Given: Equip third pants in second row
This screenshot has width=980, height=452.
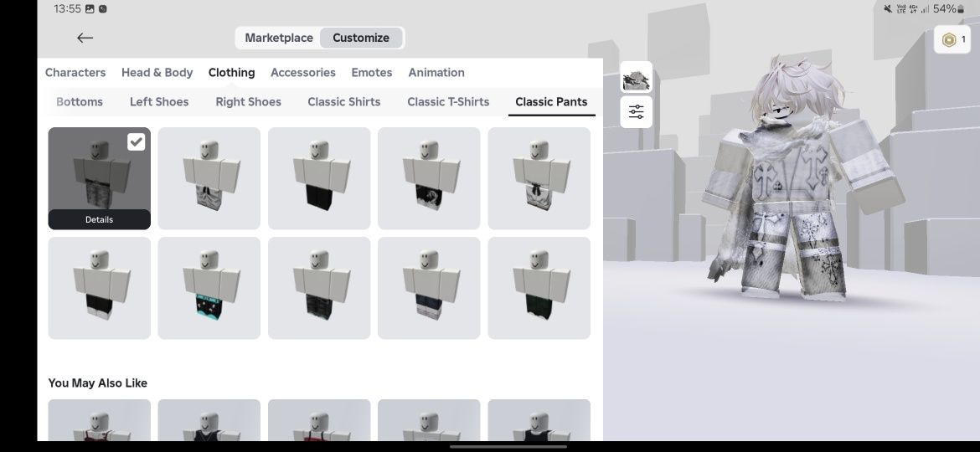Looking at the screenshot, I should tap(319, 289).
